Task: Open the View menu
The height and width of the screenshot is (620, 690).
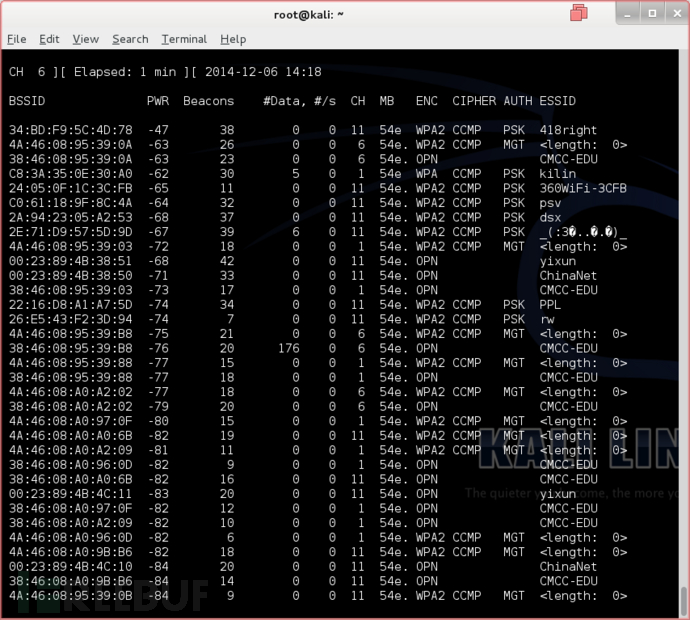Action: [x=85, y=39]
